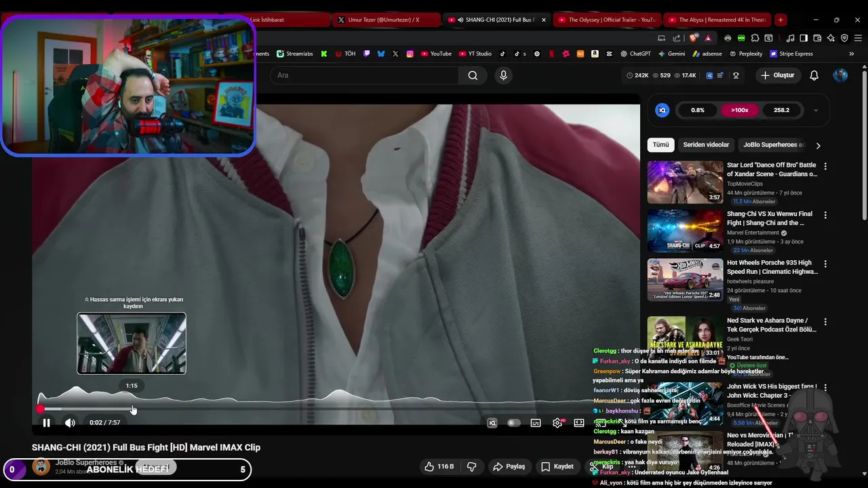Dislike the Shang-Chi video
Viewport: 868px width, 488px height.
[x=471, y=466]
